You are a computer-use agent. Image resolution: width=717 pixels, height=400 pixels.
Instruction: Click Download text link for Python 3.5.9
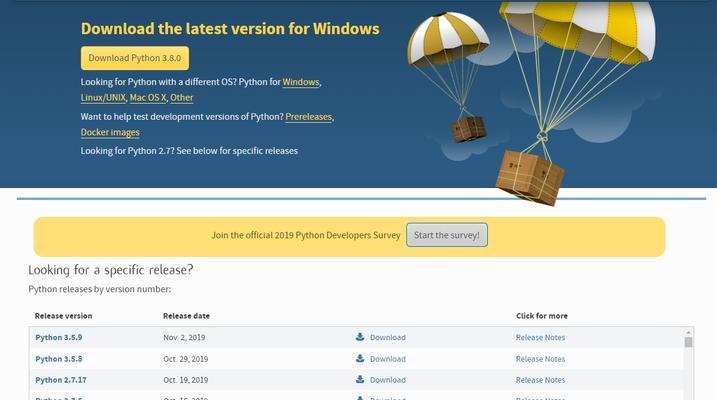coord(388,337)
